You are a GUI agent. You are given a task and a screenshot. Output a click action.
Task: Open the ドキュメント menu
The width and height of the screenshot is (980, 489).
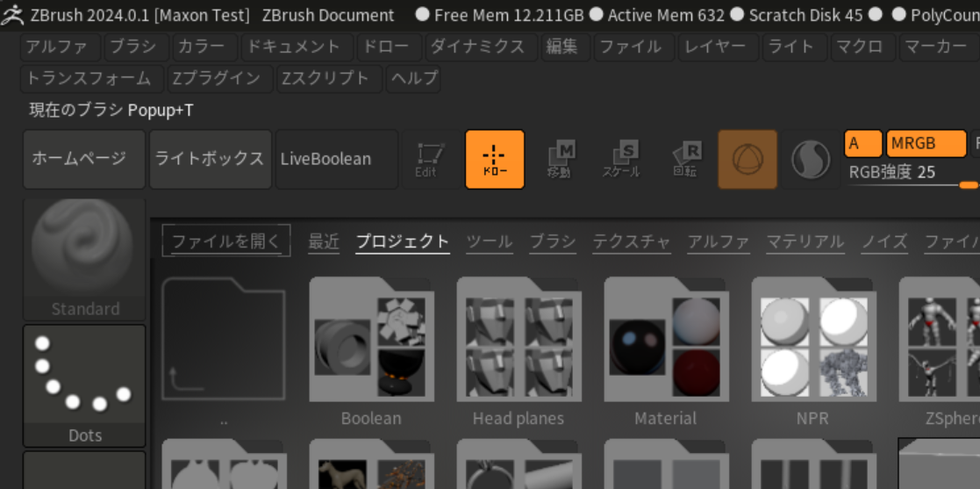point(297,47)
